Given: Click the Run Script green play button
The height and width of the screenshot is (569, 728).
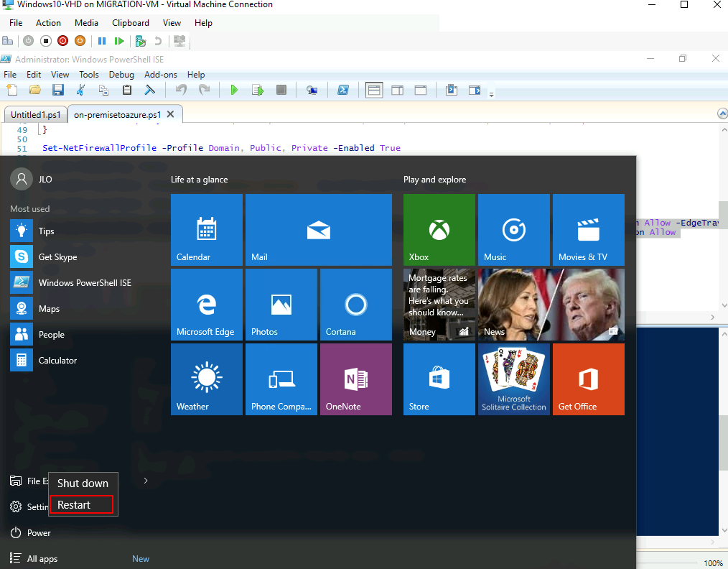Looking at the screenshot, I should point(234,90).
